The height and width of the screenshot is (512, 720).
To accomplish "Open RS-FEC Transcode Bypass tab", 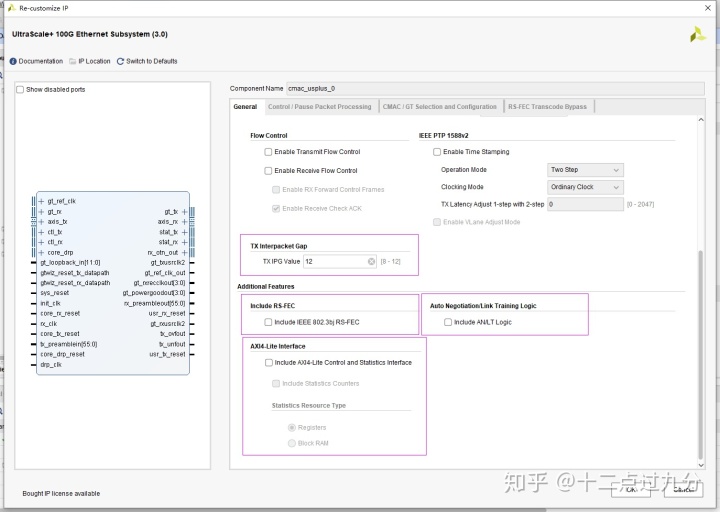I will click(x=547, y=107).
